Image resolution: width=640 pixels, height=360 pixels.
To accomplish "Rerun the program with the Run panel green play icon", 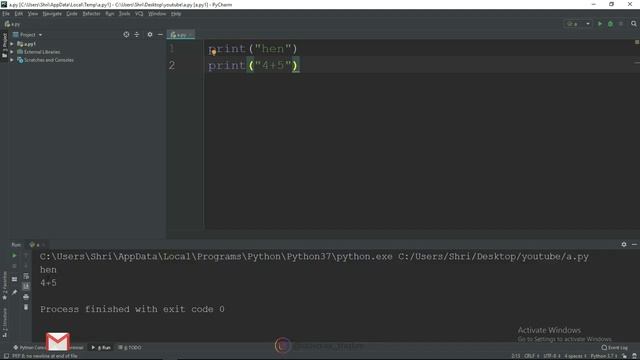I will click(14, 256).
